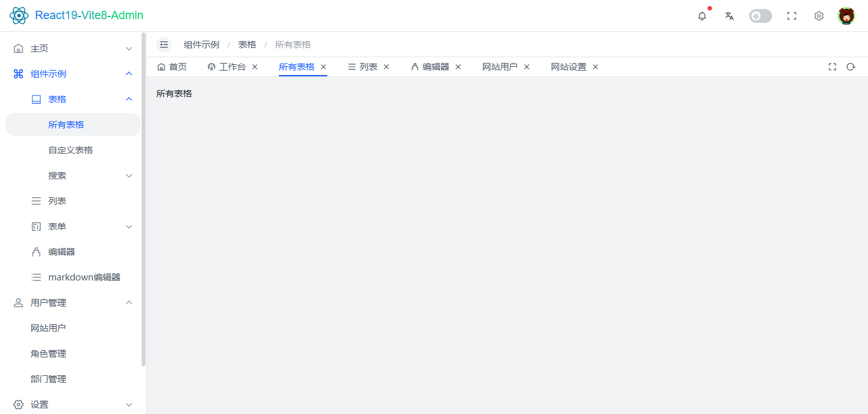Maximize content with the tab bar fullscreen icon

click(x=832, y=67)
